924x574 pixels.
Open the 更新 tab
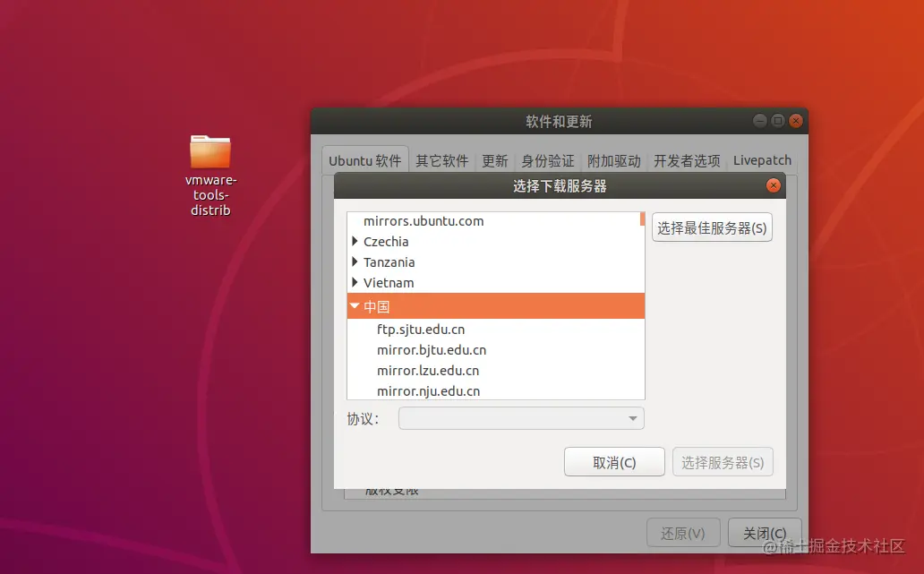coord(494,160)
